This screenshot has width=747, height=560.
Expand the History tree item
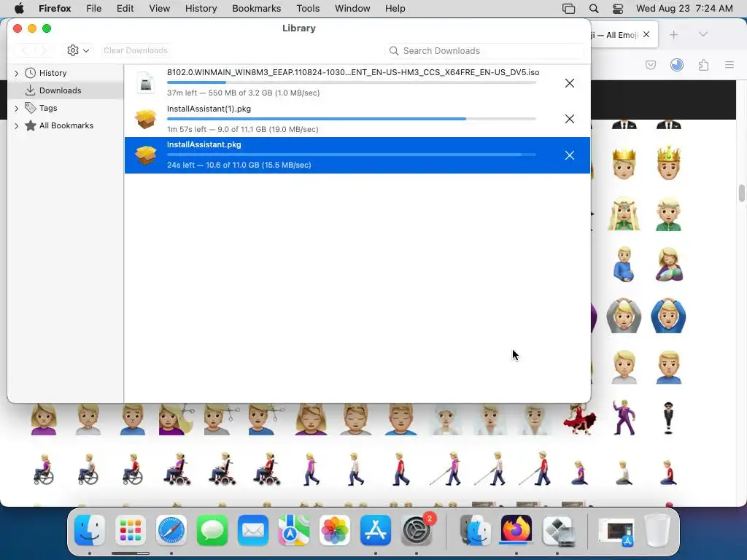[x=17, y=74]
